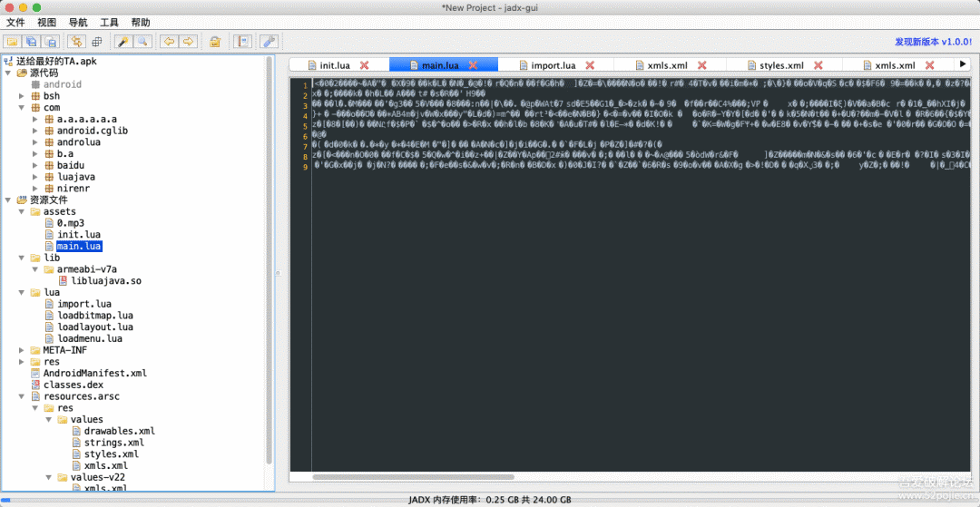Select the android package entry
Viewport: 980px width, 507px height.
[63, 84]
